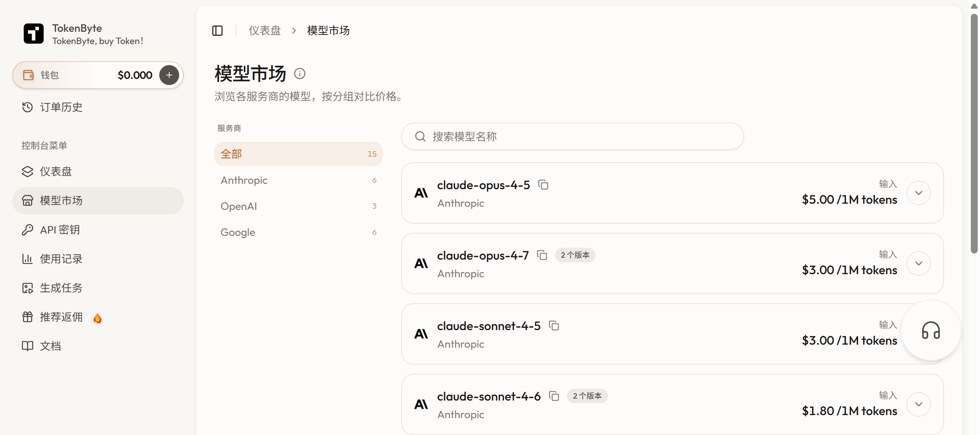
Task: Click the $0.000 wallet balance
Action: (135, 75)
